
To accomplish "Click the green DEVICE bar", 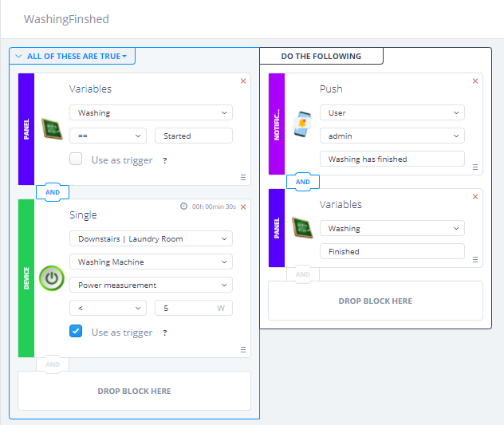I will [x=26, y=278].
